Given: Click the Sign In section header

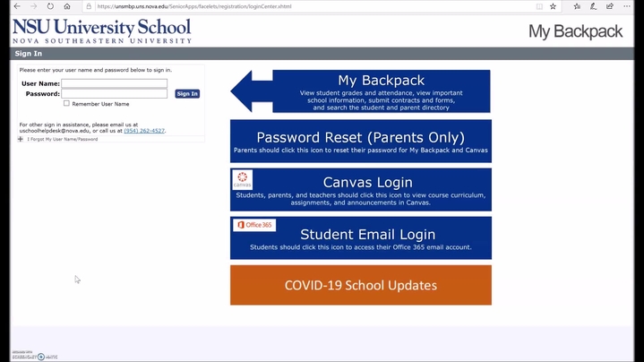Looking at the screenshot, I should (29, 54).
